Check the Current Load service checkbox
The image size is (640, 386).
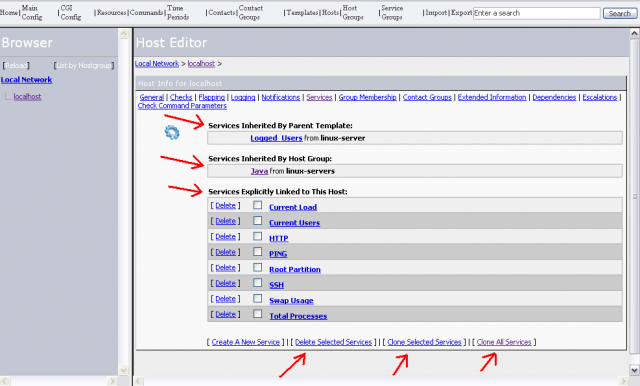click(257, 205)
